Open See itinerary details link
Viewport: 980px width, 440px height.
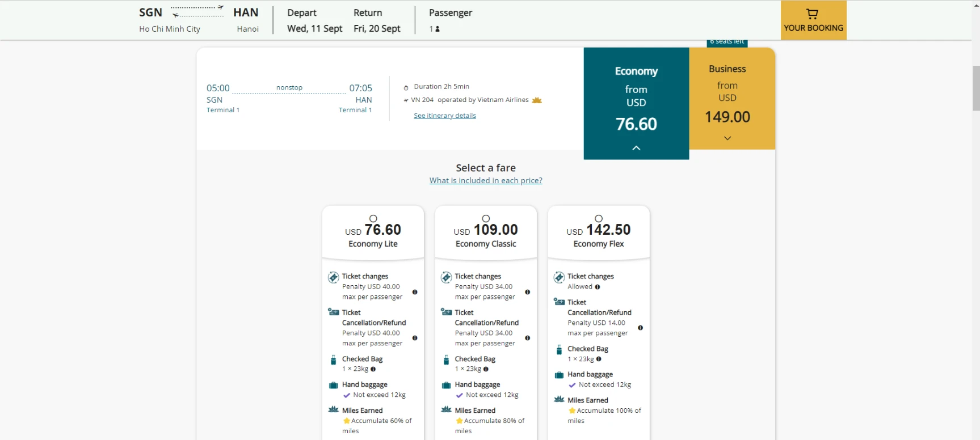coord(445,116)
